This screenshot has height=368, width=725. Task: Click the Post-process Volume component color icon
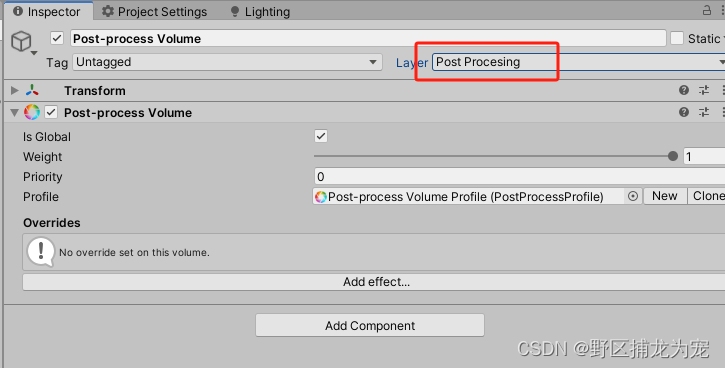tap(32, 112)
